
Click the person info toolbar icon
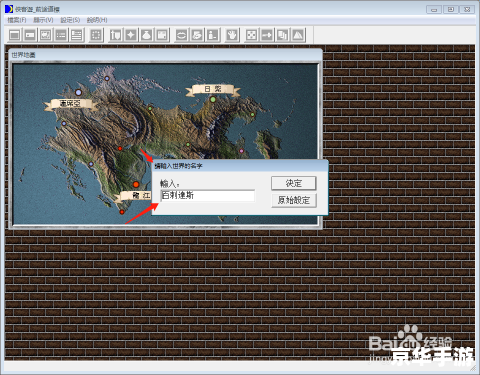point(213,35)
